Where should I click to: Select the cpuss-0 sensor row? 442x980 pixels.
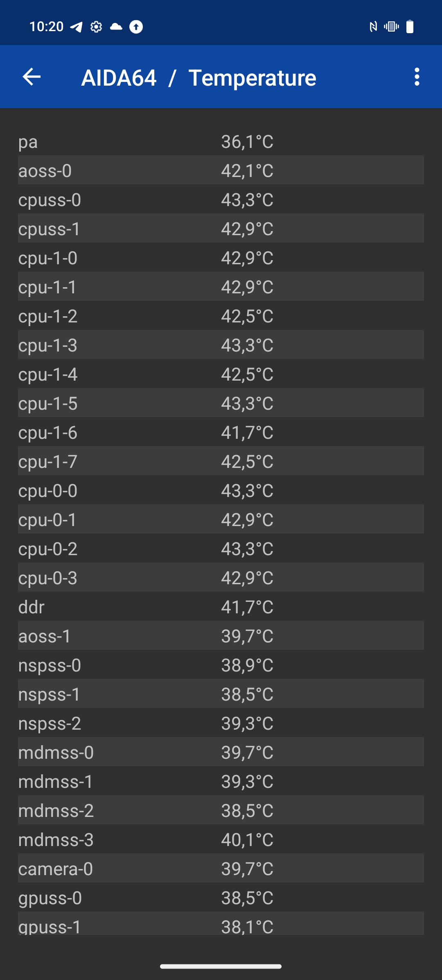click(x=221, y=199)
